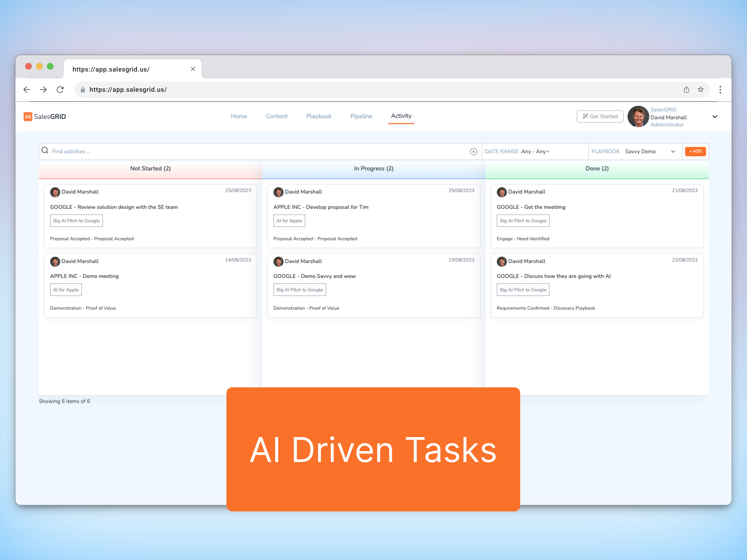The image size is (747, 560).
Task: Click the SalesGRID logo icon
Action: coord(28,116)
